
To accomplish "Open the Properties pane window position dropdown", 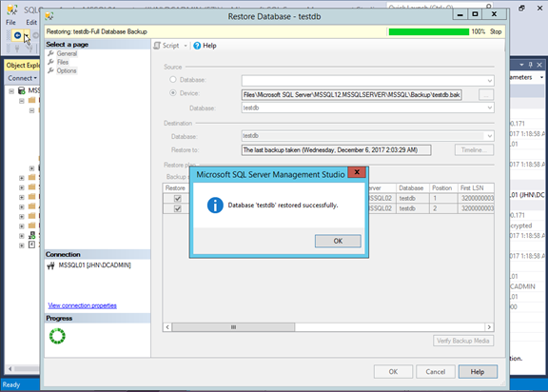I will 521,65.
